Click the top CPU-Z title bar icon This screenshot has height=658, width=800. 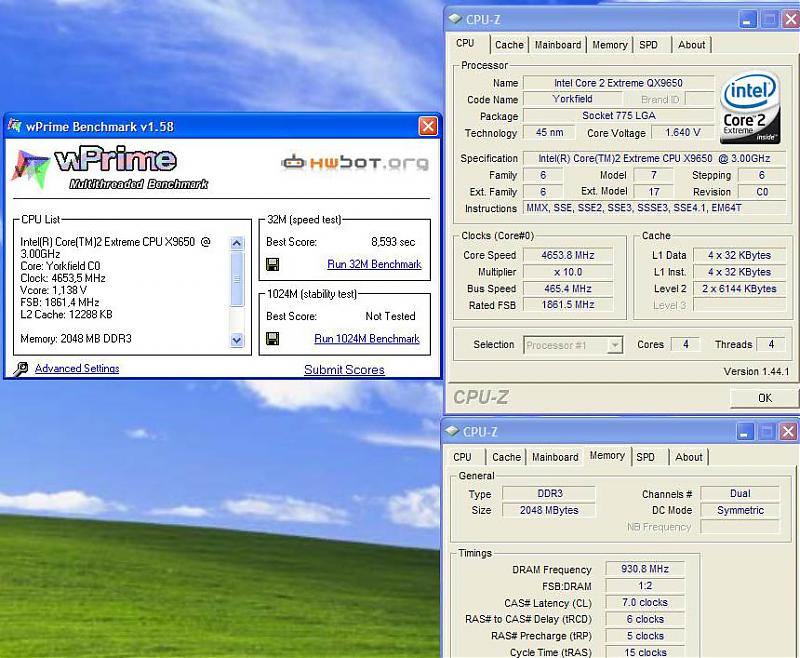(455, 19)
